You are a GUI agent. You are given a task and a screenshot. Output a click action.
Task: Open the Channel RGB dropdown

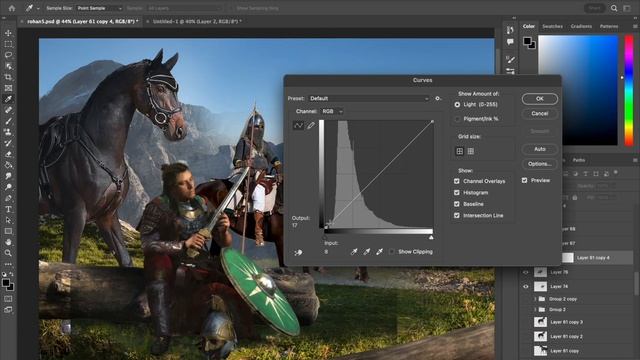click(x=332, y=111)
